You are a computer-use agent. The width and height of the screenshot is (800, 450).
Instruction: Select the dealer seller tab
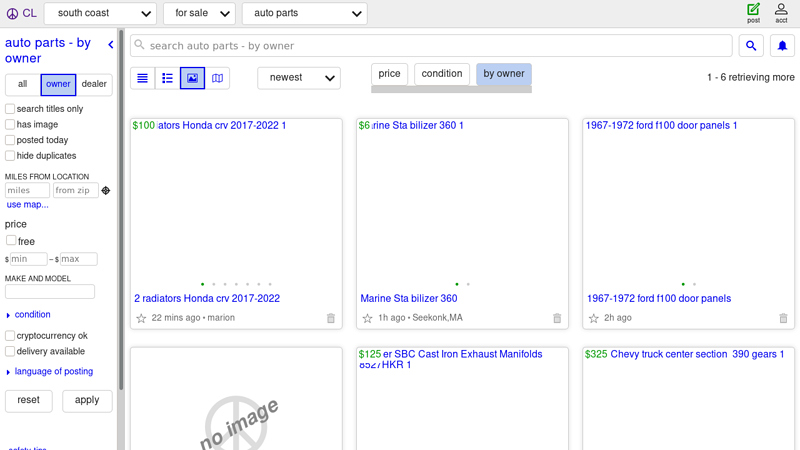(x=94, y=84)
